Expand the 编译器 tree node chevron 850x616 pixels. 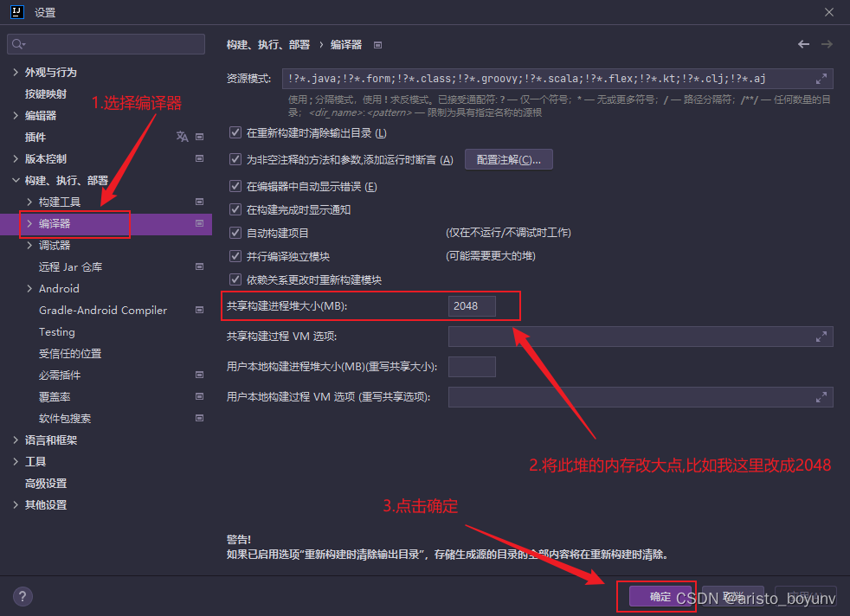(29, 224)
